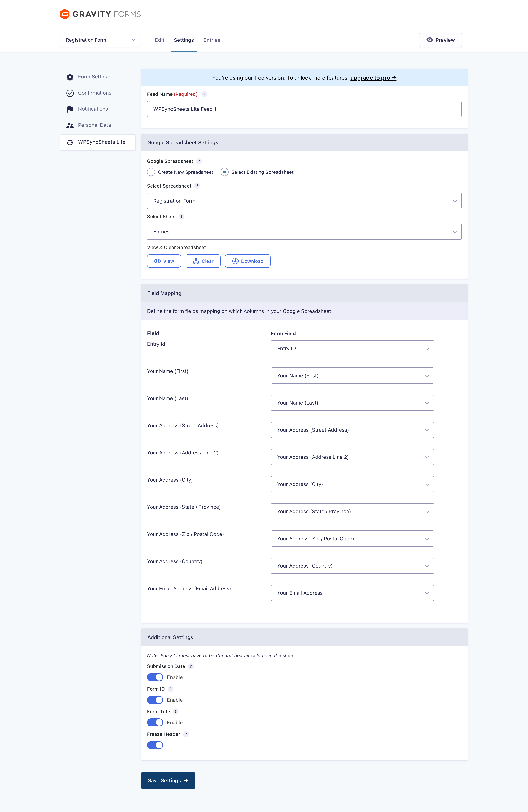
Task: Click the Download spreadsheet button
Action: (x=247, y=261)
